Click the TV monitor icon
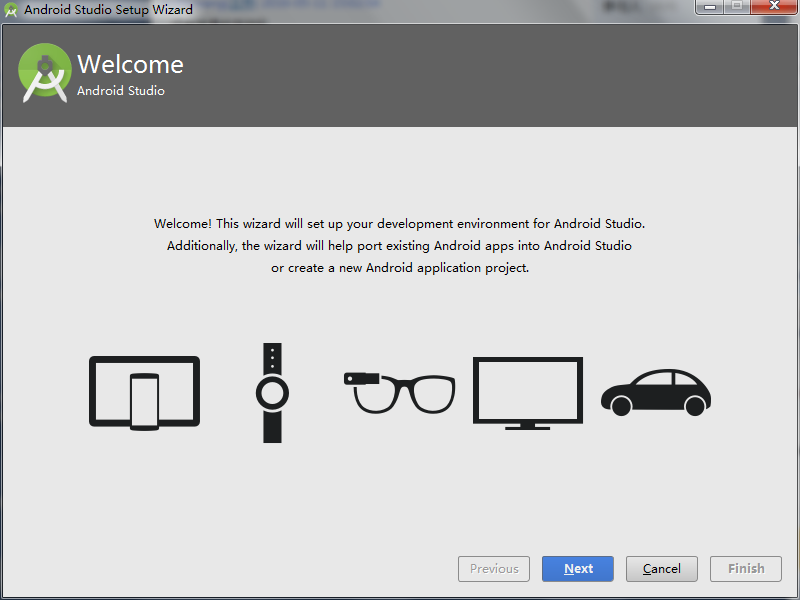 (x=528, y=393)
